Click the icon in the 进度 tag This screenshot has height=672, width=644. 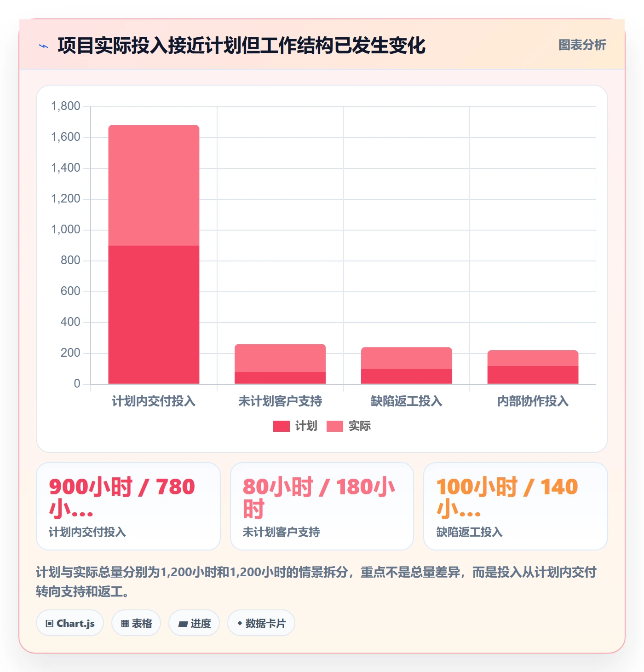point(183,624)
